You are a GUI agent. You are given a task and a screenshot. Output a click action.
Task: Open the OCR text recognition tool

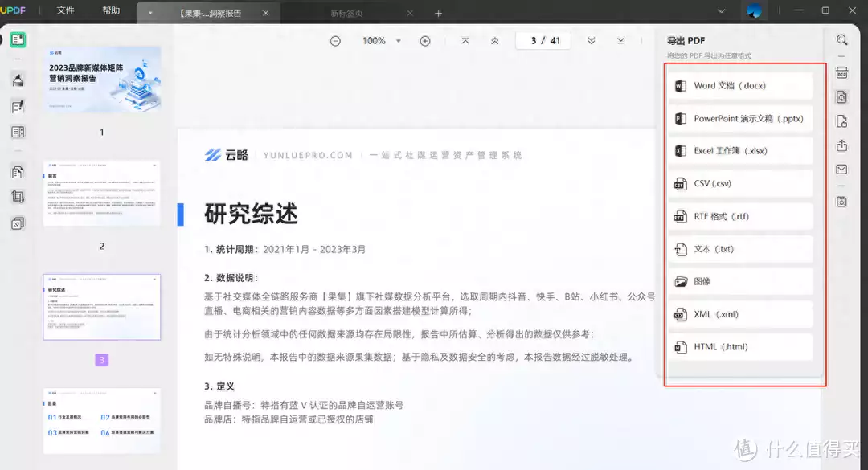(841, 73)
